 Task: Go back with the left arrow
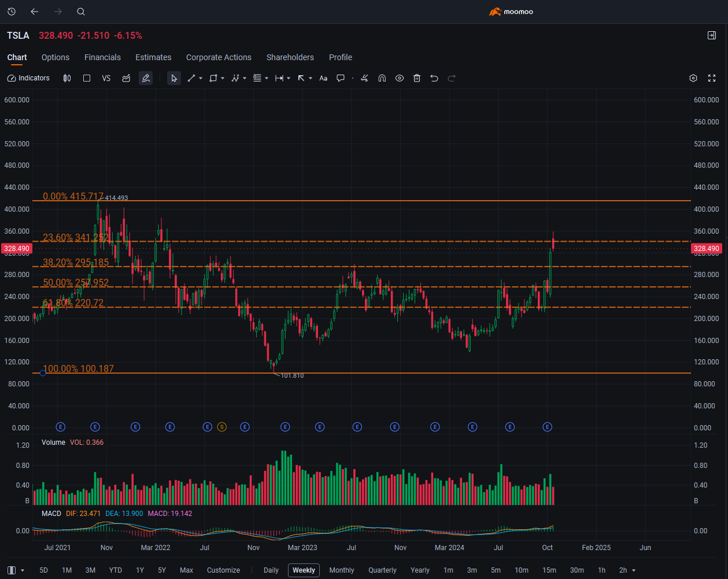pyautogui.click(x=34, y=12)
